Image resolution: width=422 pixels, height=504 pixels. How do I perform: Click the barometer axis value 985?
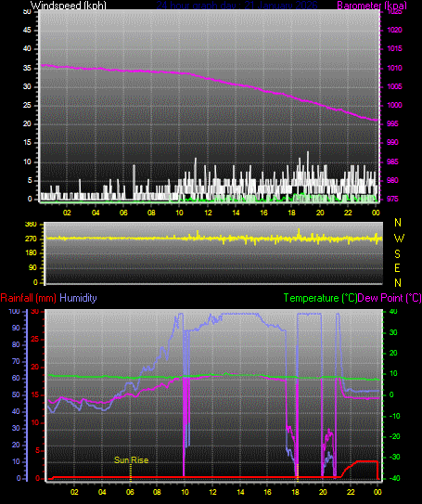pyautogui.click(x=392, y=162)
